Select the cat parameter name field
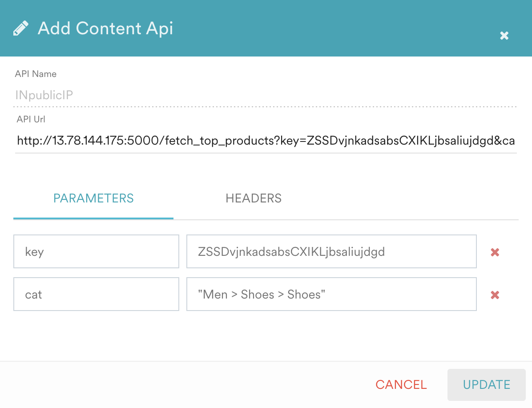Image resolution: width=532 pixels, height=408 pixels. point(96,294)
